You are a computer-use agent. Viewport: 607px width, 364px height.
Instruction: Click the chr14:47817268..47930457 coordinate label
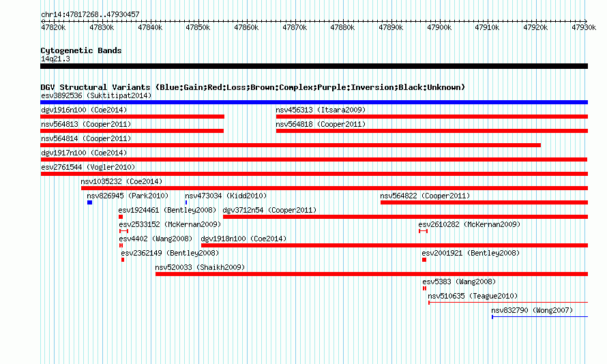pyautogui.click(x=90, y=14)
